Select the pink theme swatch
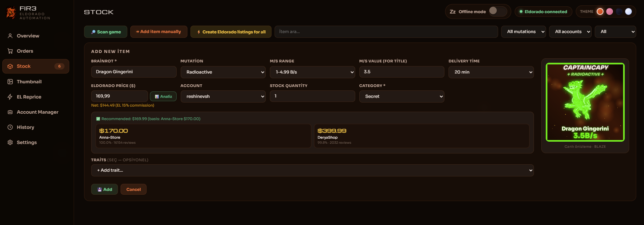Viewport: 644px width, 225px height. coord(610,11)
